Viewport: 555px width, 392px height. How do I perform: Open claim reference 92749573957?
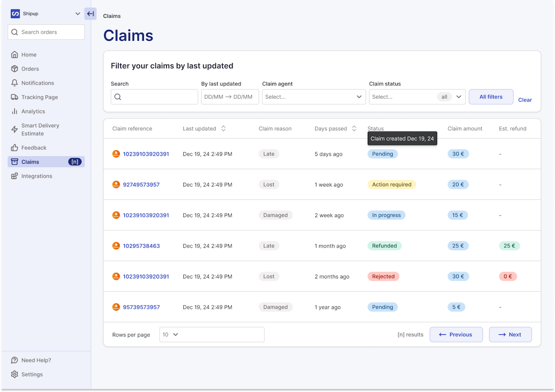click(x=141, y=185)
